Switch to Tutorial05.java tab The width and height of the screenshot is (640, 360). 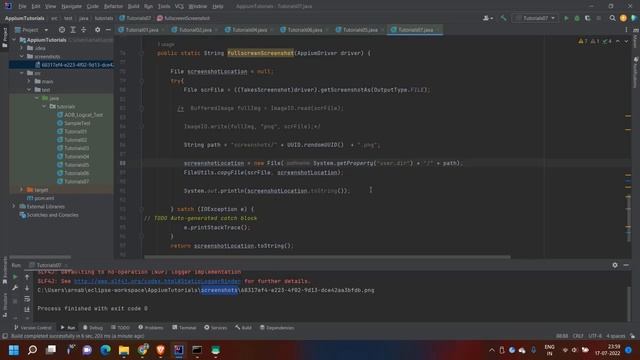pyautogui.click(x=360, y=30)
